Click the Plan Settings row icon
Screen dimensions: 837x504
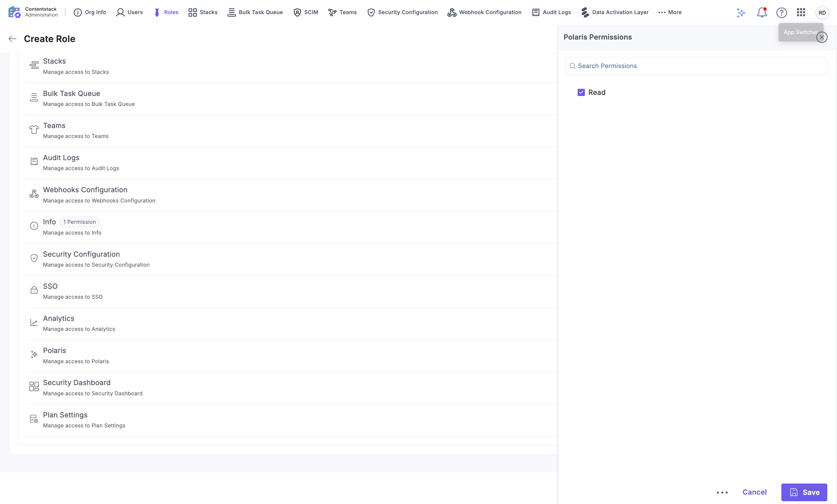[34, 419]
